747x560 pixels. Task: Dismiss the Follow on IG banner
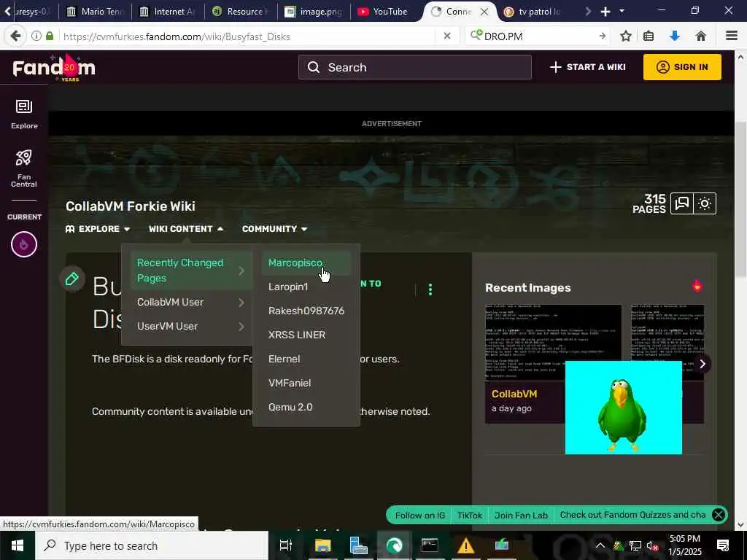point(719,515)
